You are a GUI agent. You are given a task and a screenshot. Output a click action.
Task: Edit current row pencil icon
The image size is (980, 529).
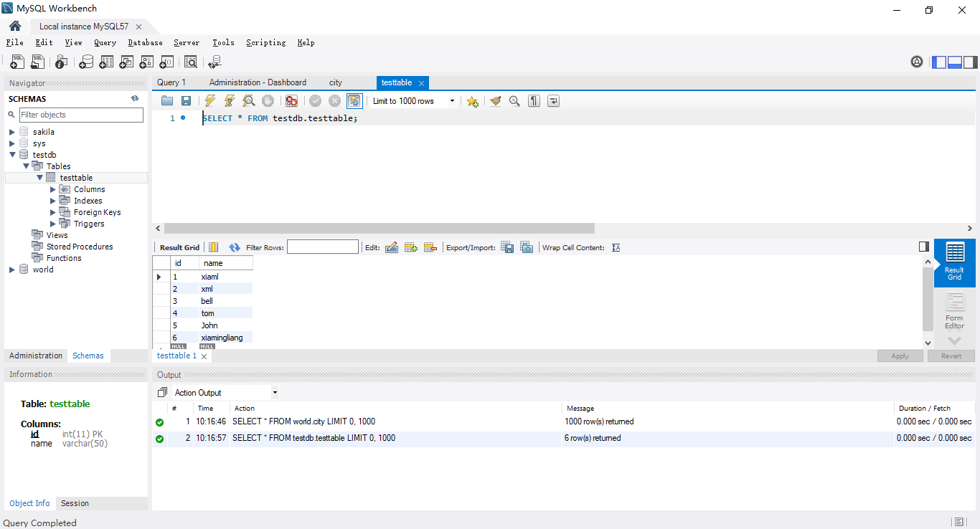(392, 247)
